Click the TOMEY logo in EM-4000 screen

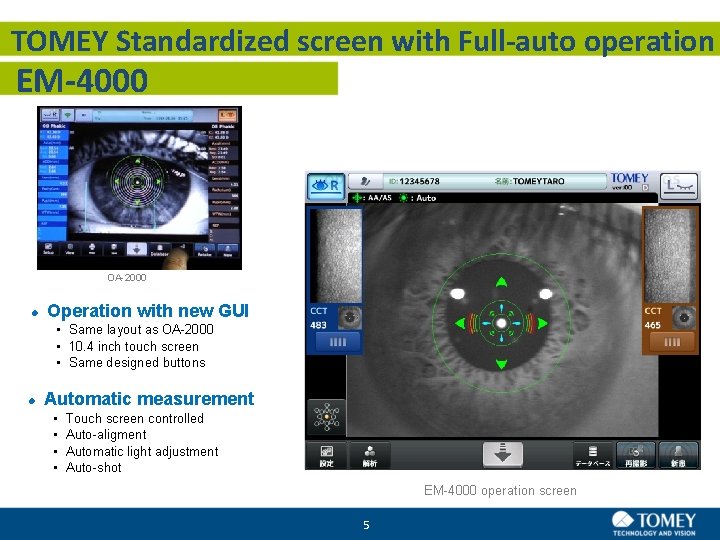coord(630,178)
